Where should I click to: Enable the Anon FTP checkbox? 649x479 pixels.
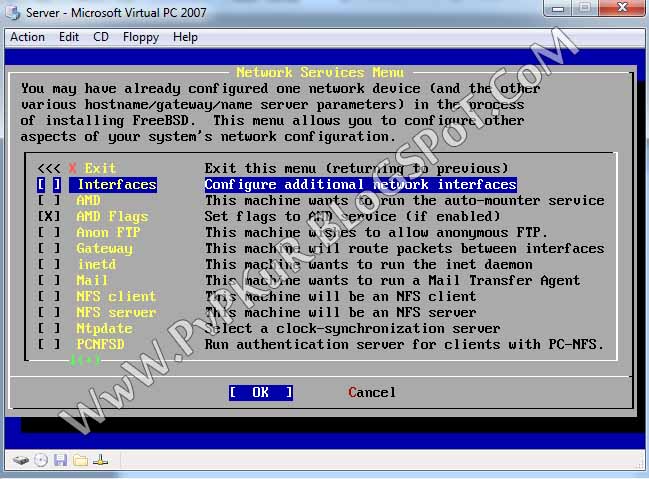(49, 233)
